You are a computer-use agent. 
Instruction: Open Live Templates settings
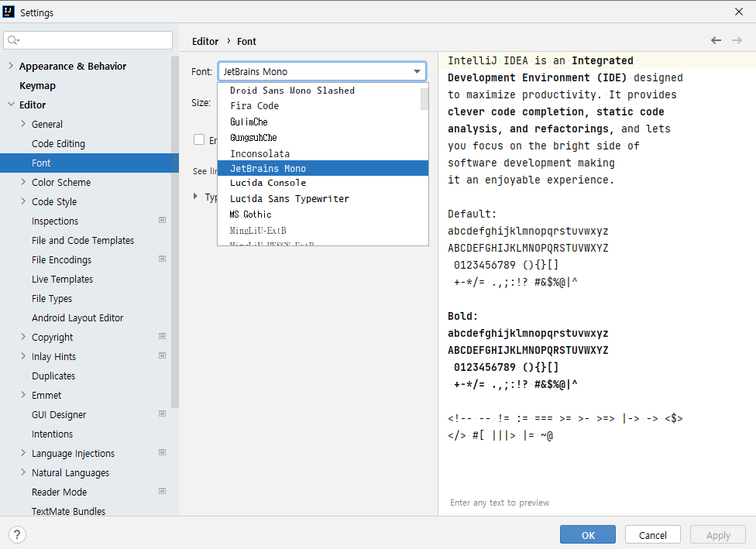(62, 279)
